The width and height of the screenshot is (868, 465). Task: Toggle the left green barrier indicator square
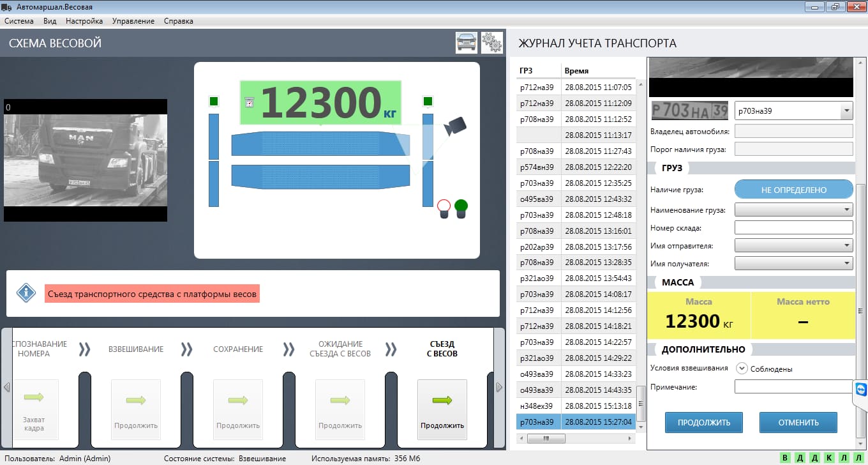[214, 102]
